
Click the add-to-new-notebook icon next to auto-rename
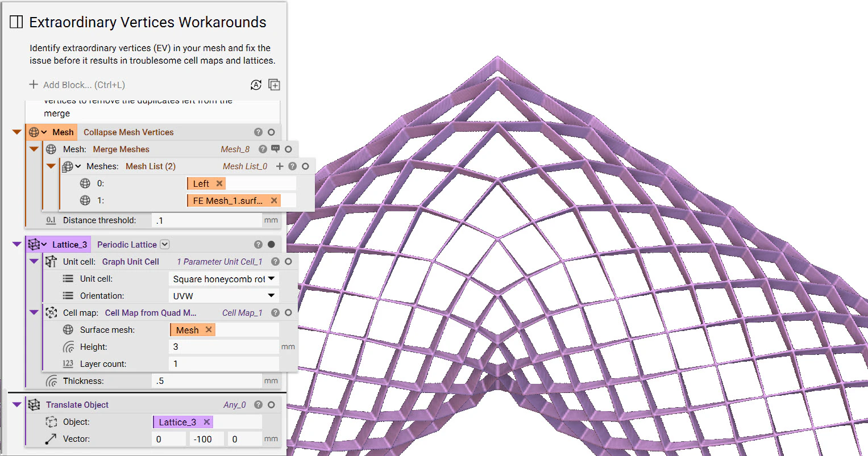[x=274, y=84]
